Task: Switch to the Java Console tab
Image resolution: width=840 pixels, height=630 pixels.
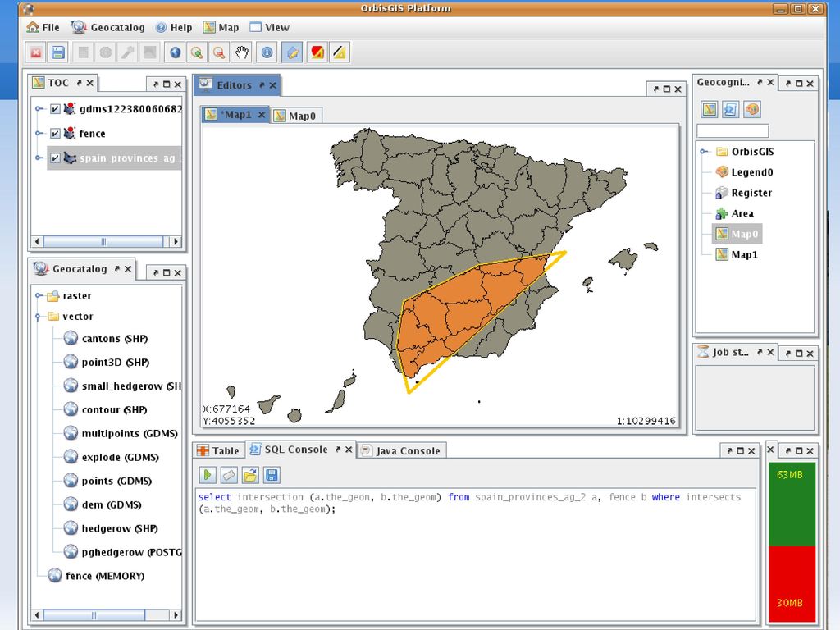Action: point(400,450)
